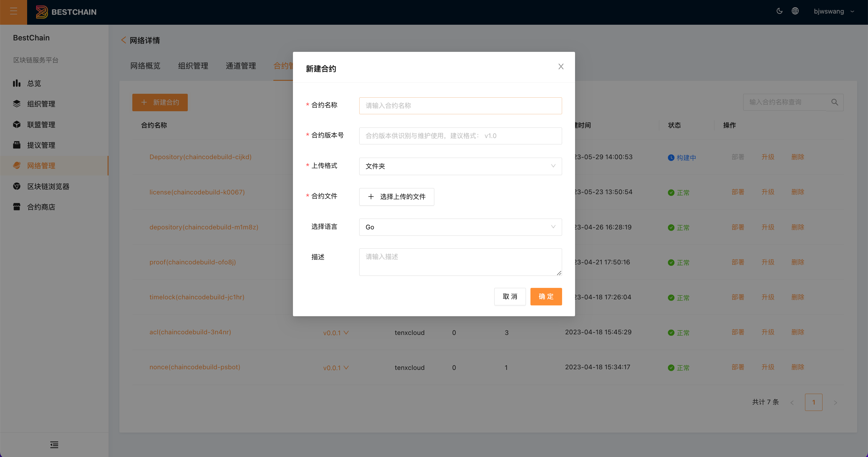Viewport: 868px width, 457px height.
Task: Click 删除 for nonce row
Action: pos(798,367)
